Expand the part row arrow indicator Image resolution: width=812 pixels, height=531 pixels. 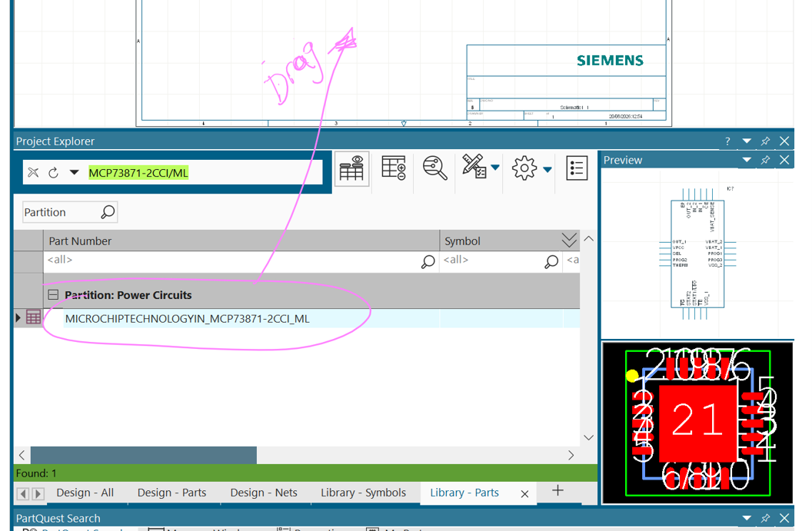pos(18,318)
